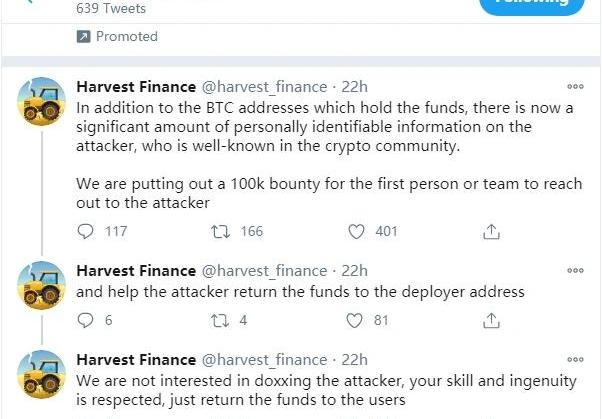The width and height of the screenshot is (602, 419).
Task: Click the tractor avatar on deployer address tweet
Action: 42,286
